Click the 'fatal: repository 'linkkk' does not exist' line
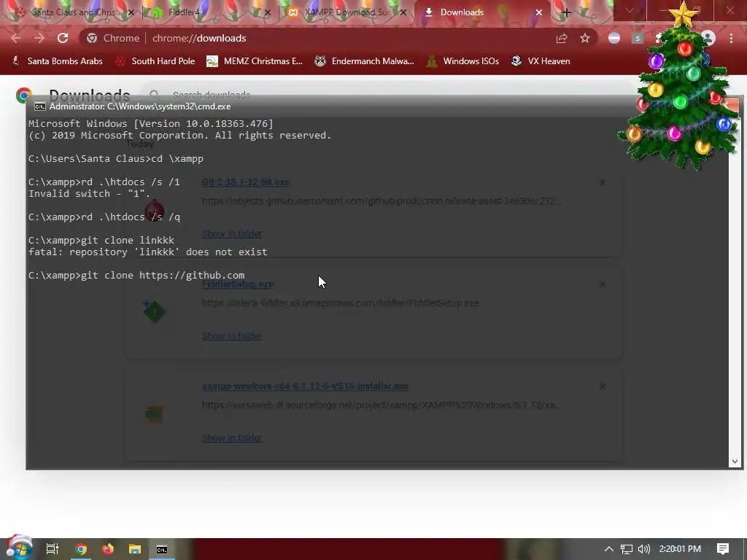 tap(147, 252)
